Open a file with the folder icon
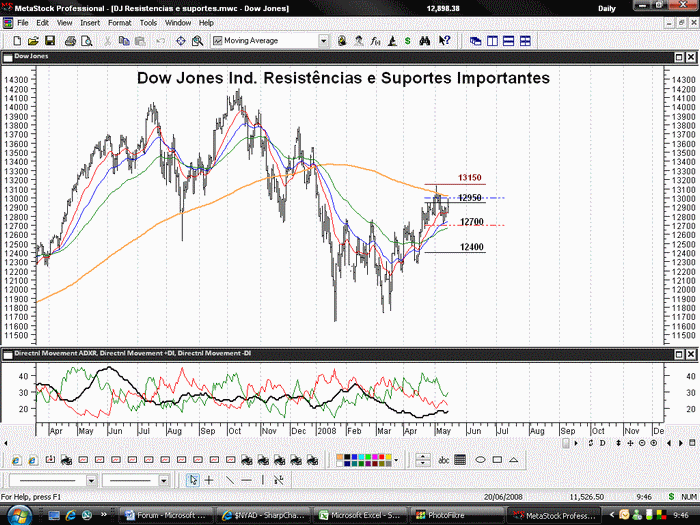 point(33,41)
